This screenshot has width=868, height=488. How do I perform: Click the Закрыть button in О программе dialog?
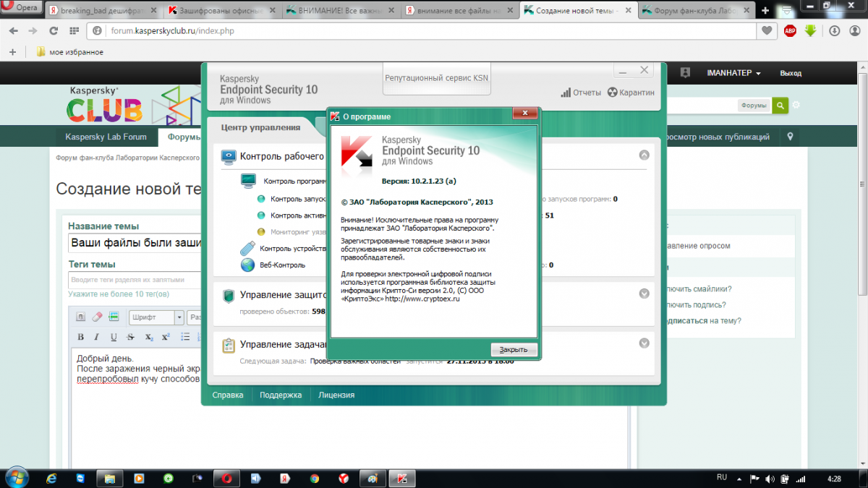pos(514,350)
